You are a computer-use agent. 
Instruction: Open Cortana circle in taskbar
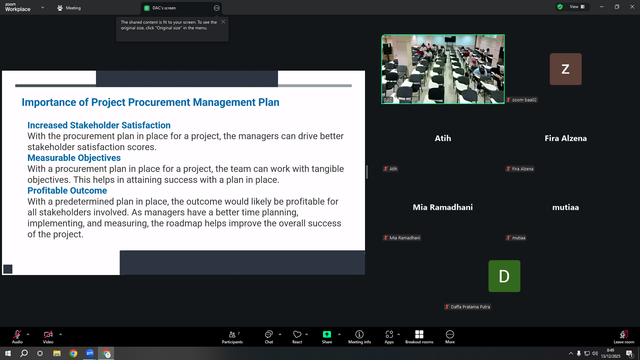click(40, 353)
